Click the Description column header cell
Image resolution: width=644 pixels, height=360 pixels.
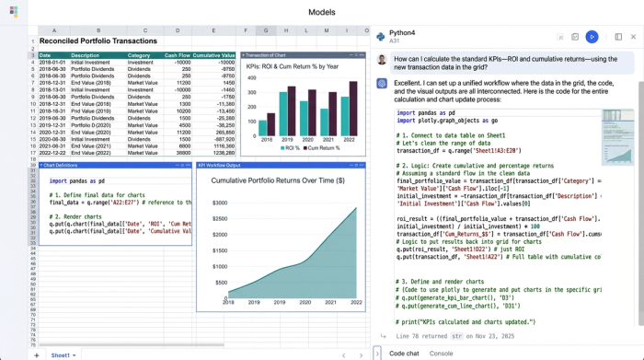pyautogui.click(x=98, y=55)
